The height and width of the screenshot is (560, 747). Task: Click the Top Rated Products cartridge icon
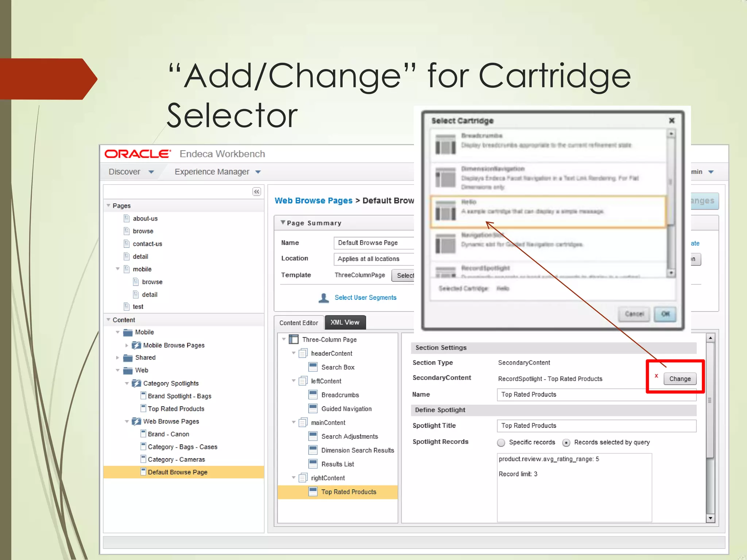tap(313, 491)
